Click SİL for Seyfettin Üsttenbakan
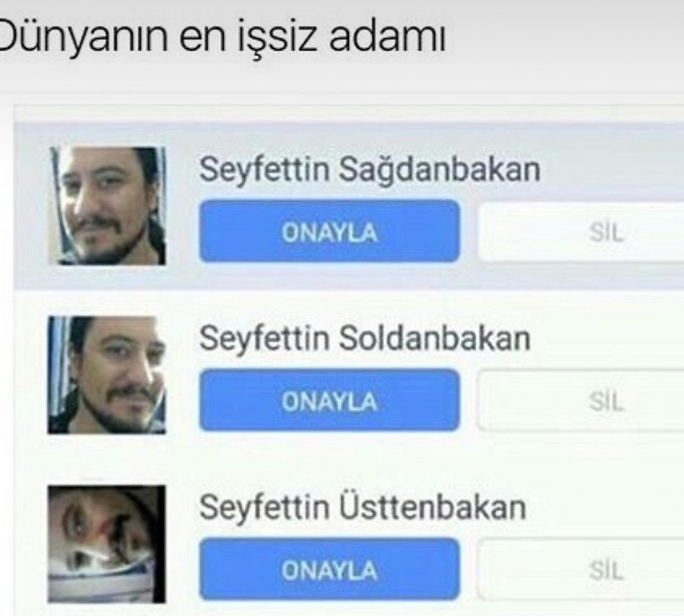The width and height of the screenshot is (684, 616). click(x=581, y=570)
